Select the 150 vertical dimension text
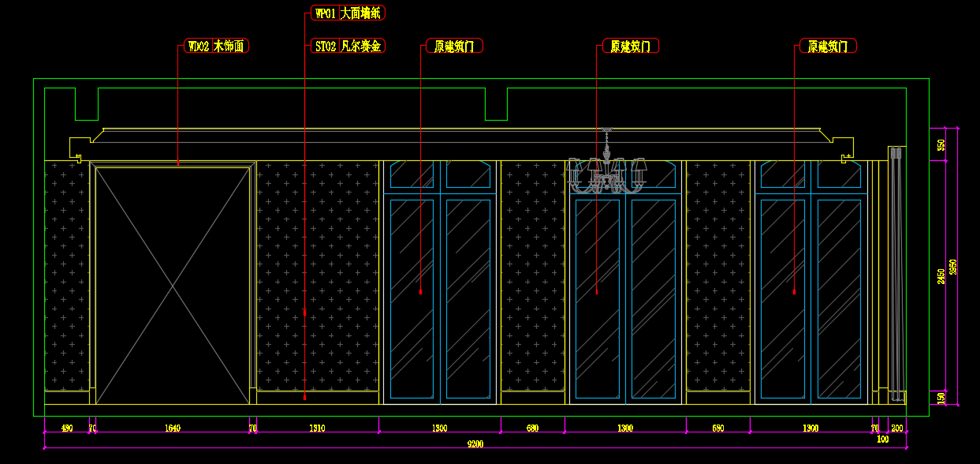980x464 pixels. point(941,398)
